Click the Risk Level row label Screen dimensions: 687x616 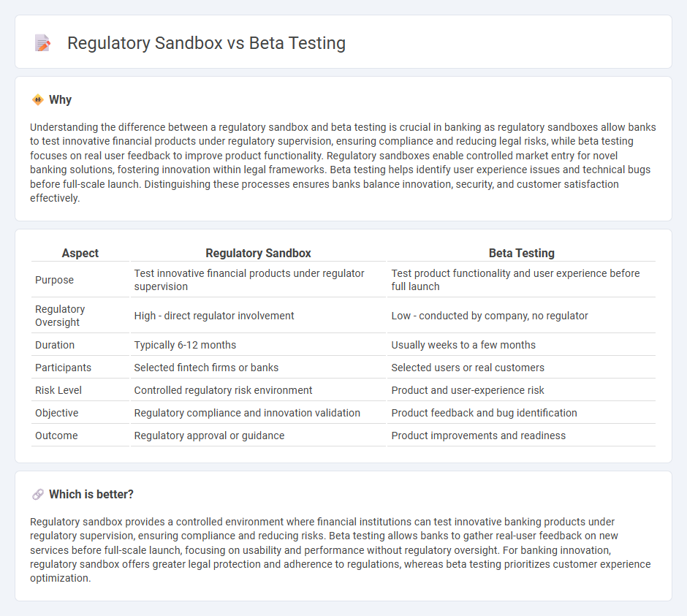58,390
